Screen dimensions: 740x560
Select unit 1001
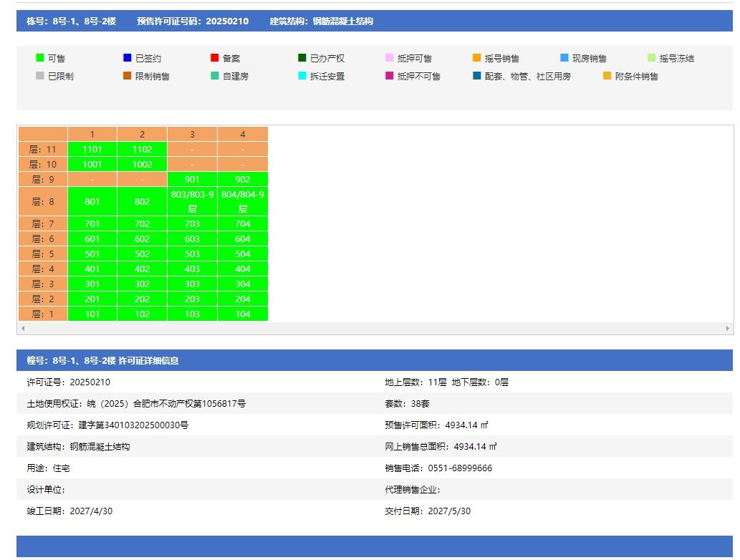[x=92, y=164]
